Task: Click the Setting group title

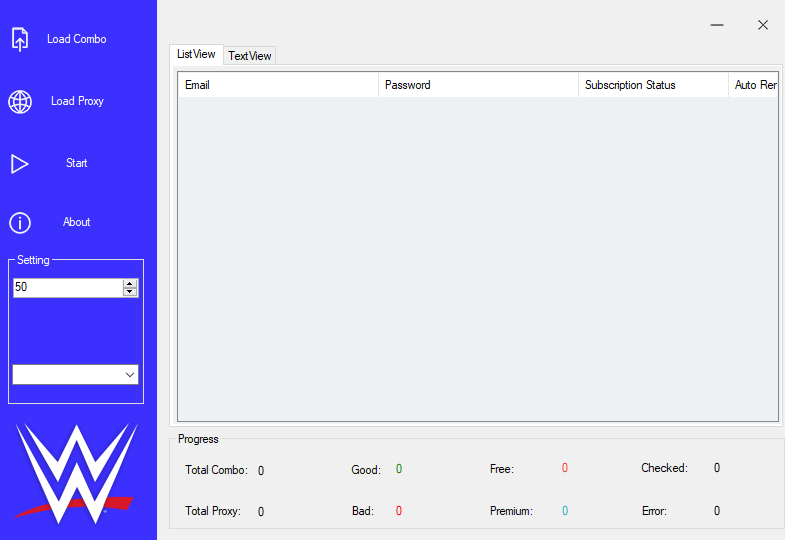Action: point(33,260)
